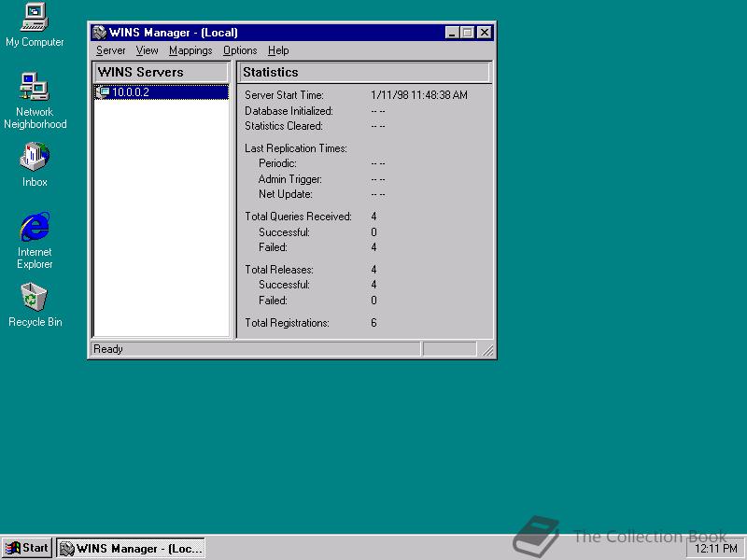747x560 pixels.
Task: Open the View menu
Action: (x=147, y=50)
